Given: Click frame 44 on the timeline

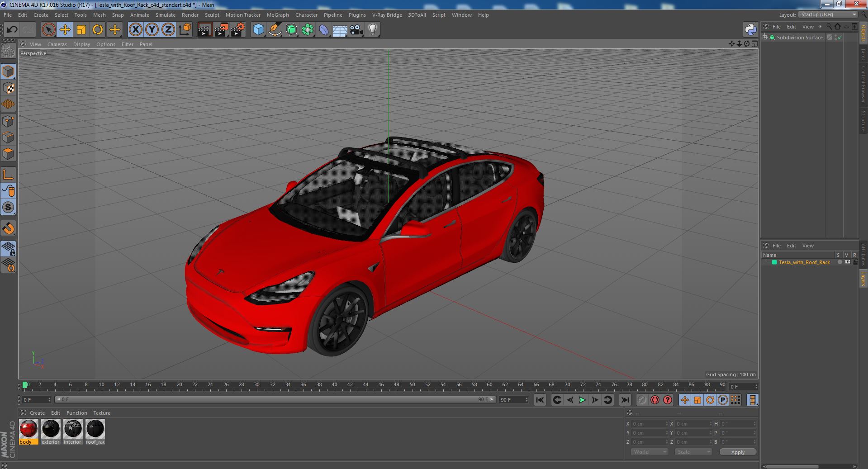Looking at the screenshot, I should click(365, 385).
